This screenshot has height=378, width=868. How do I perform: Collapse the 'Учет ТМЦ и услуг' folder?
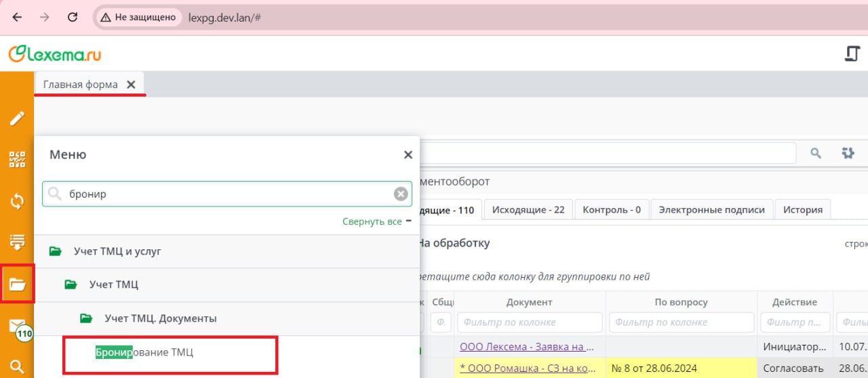point(56,251)
